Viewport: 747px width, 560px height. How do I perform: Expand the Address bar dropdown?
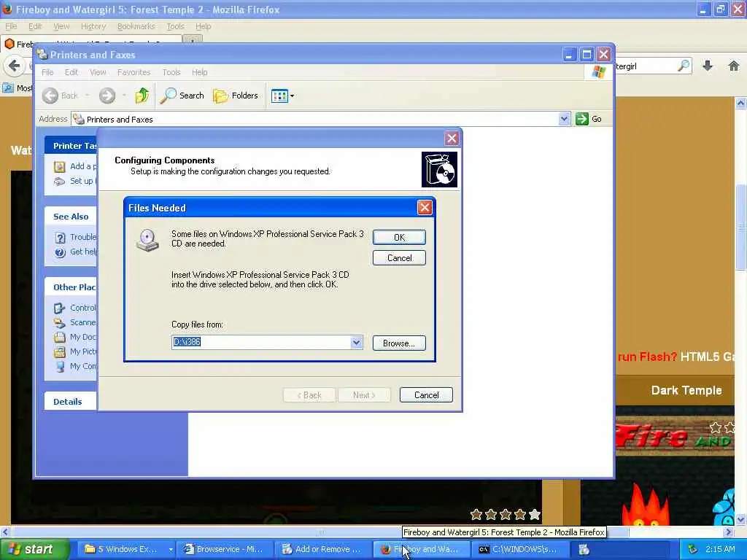pyautogui.click(x=564, y=119)
